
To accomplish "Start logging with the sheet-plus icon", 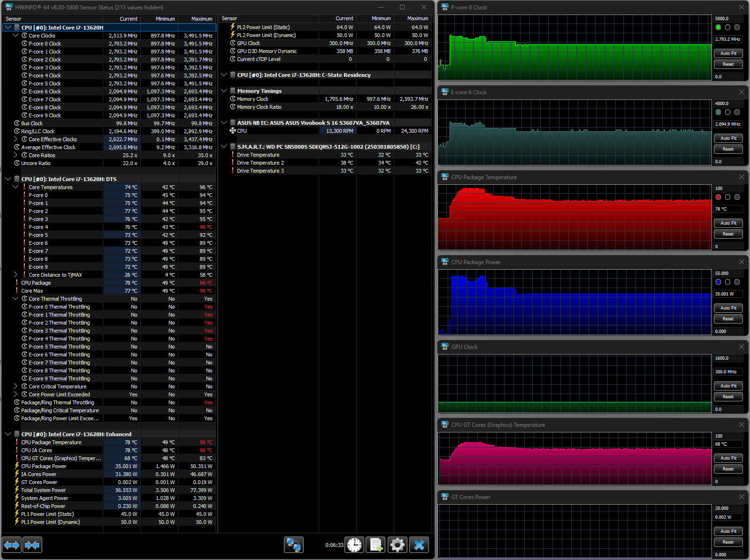I will pyautogui.click(x=375, y=545).
